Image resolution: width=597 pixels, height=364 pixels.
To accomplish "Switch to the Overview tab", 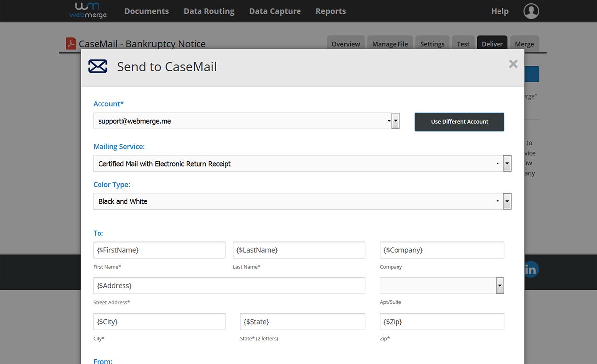I will [x=346, y=44].
